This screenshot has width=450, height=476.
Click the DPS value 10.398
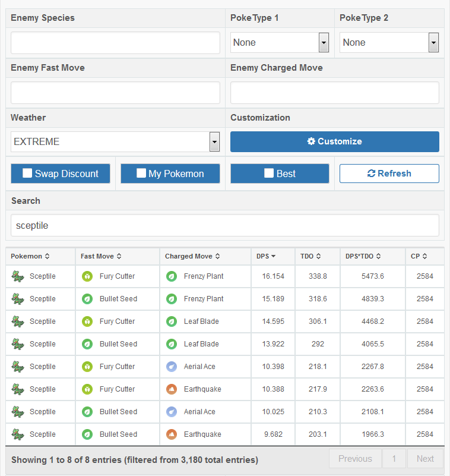[273, 367]
